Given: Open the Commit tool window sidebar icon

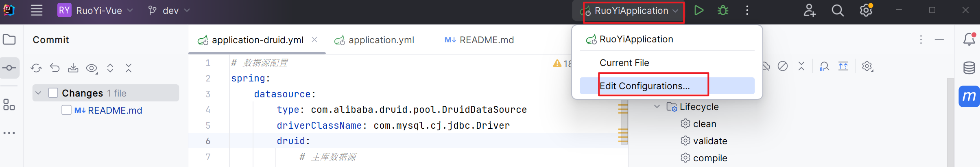Looking at the screenshot, I should [x=9, y=68].
